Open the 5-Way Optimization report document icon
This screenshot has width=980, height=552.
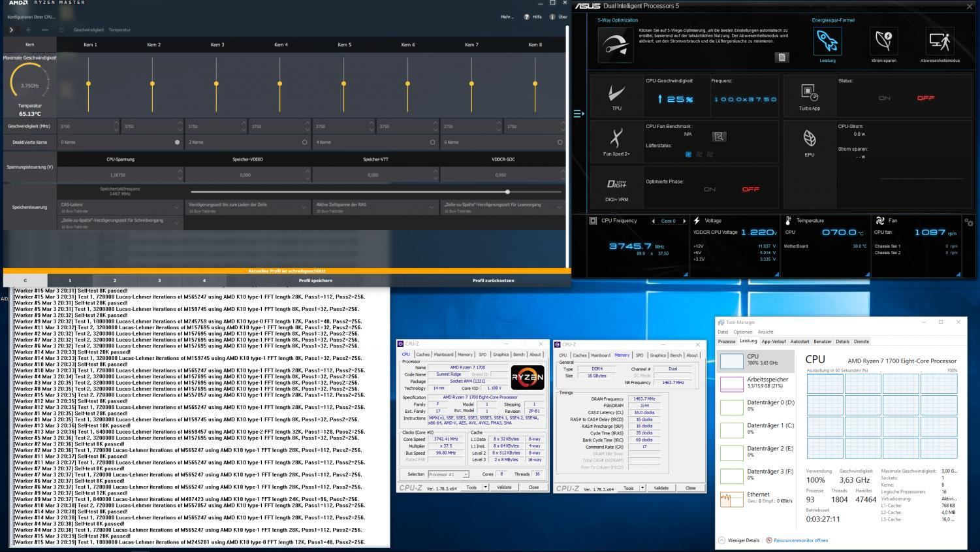782,57
